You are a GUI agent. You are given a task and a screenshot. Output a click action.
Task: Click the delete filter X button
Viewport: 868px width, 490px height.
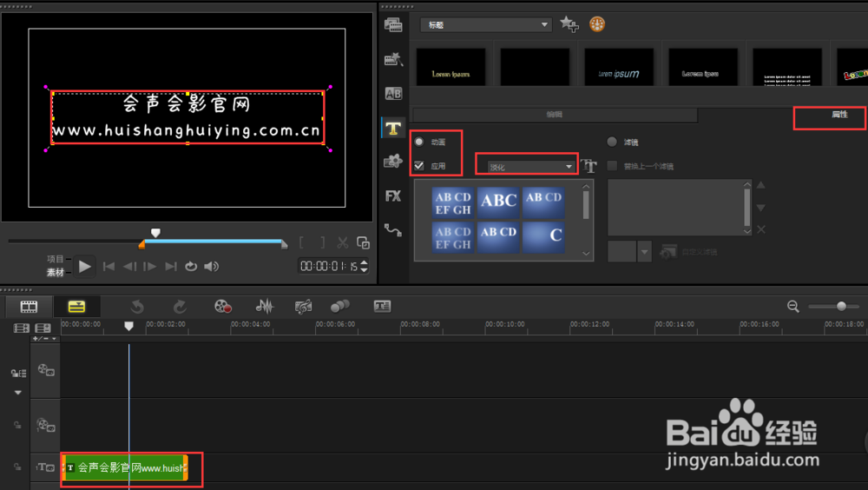click(x=761, y=229)
